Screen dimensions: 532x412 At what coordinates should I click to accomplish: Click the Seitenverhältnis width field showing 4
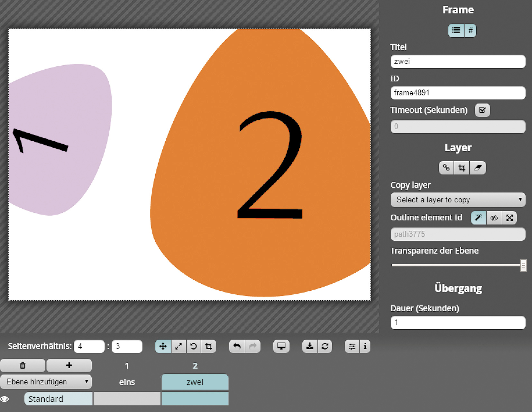click(x=89, y=346)
